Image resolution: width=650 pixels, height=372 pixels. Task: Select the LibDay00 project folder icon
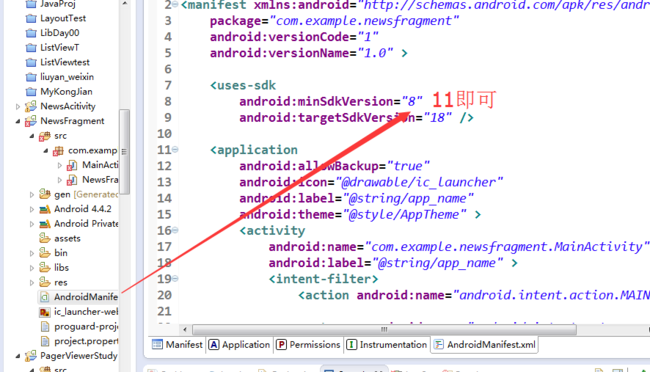click(31, 33)
